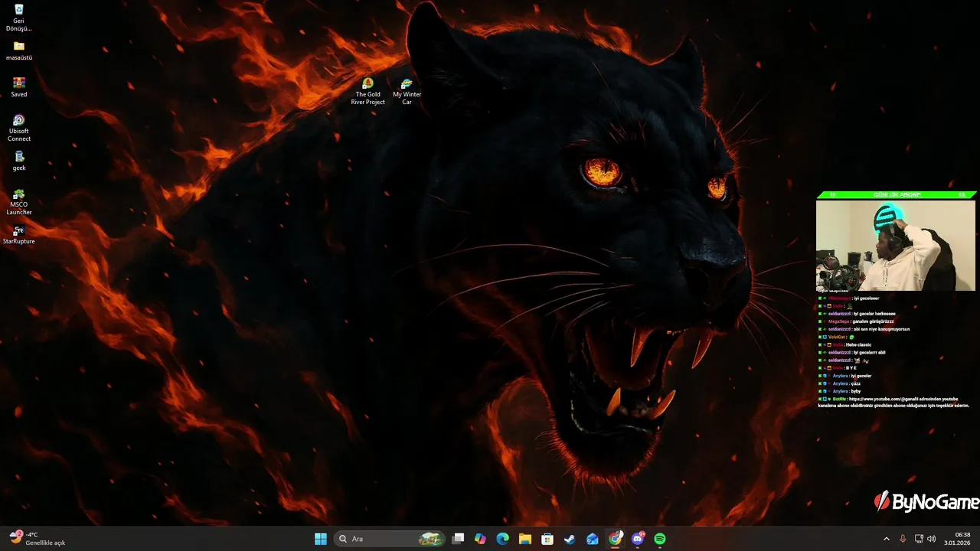Open Microsoft Edge from the taskbar

tap(502, 539)
